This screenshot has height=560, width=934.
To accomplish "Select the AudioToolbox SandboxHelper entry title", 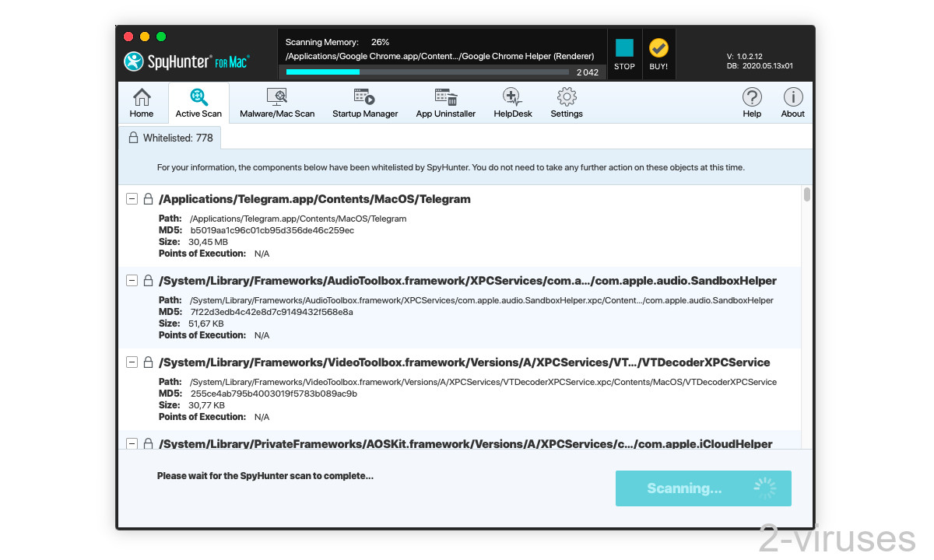I will coord(468,281).
